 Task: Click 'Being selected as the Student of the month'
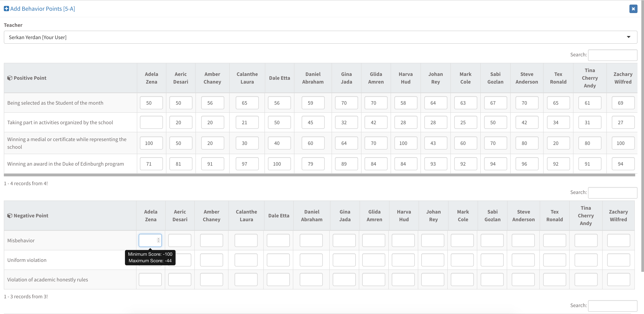[55, 103]
